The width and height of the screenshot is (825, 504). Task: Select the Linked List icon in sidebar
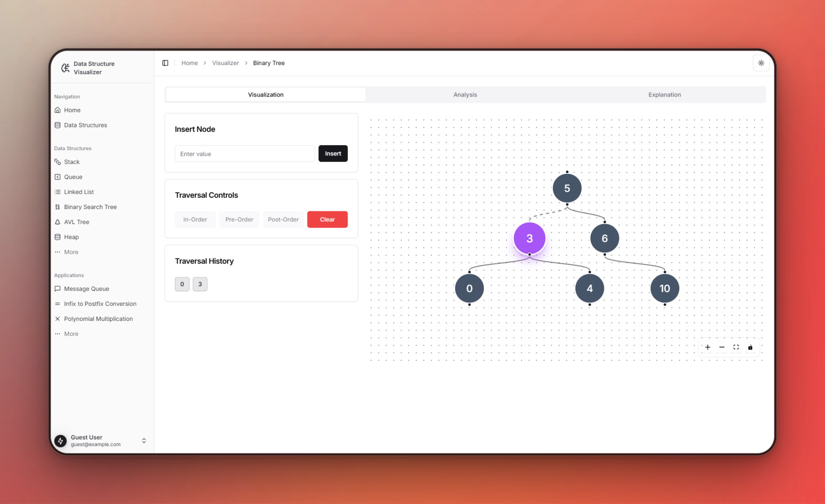coord(58,191)
